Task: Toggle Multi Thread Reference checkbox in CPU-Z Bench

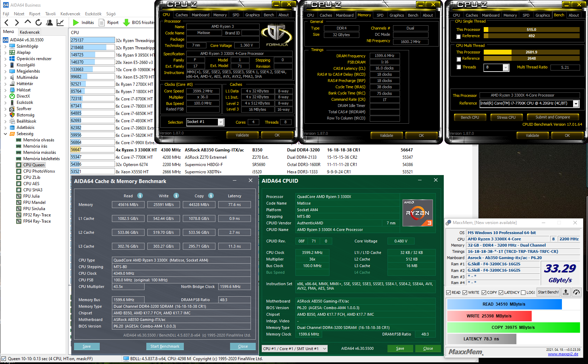Action: (459, 59)
